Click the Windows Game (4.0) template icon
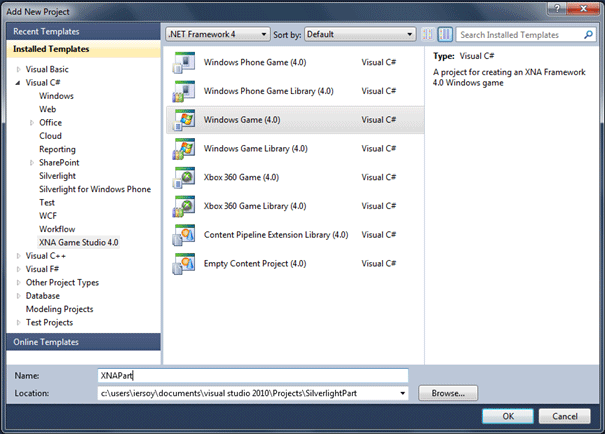Viewport: 605px width, 434px height. coord(184,120)
